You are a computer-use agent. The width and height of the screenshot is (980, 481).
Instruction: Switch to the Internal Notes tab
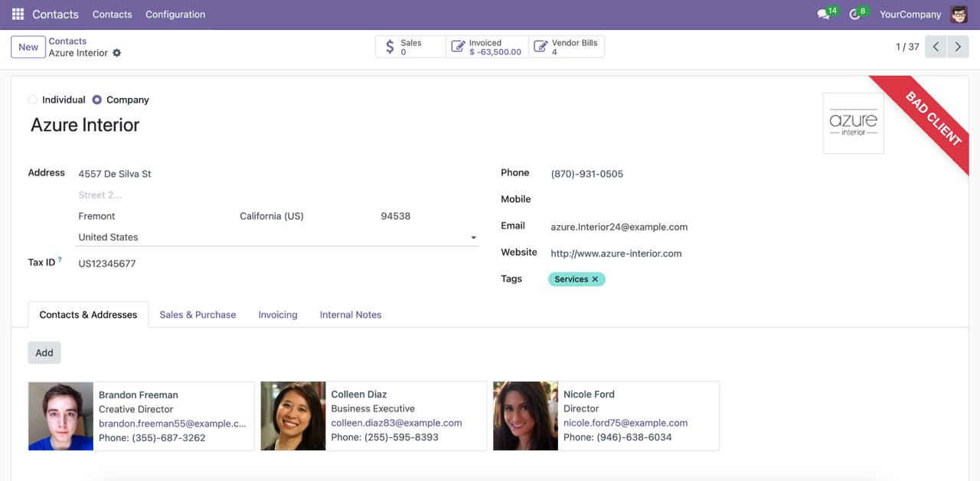point(351,315)
